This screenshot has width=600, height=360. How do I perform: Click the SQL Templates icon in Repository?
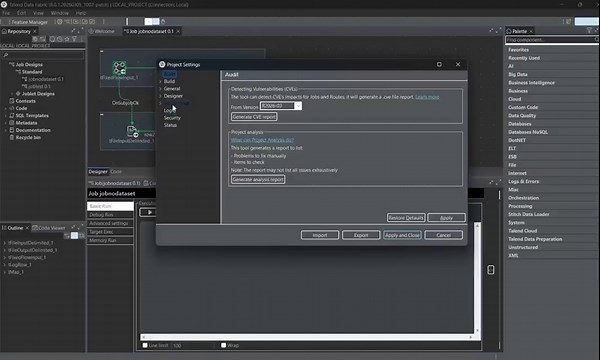pyautogui.click(x=12, y=116)
